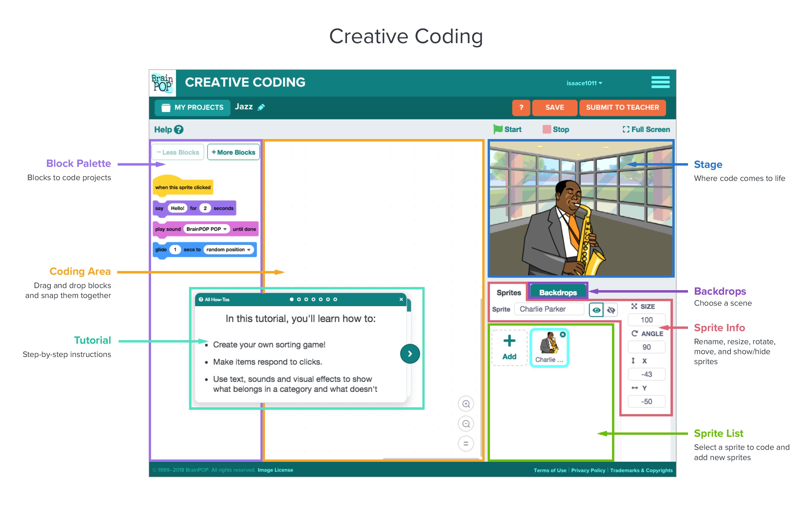
Task: Click the glide block
Action: (205, 250)
